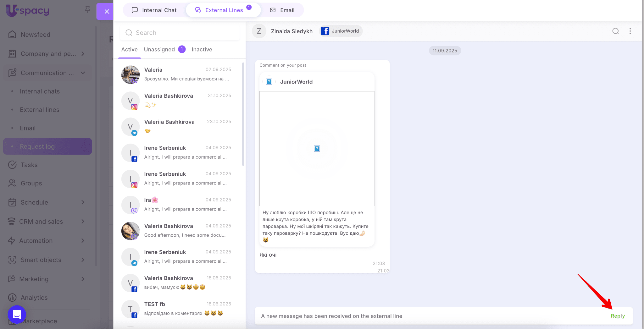The height and width of the screenshot is (329, 644).
Task: Expand the Automation submenu arrow
Action: 83,241
